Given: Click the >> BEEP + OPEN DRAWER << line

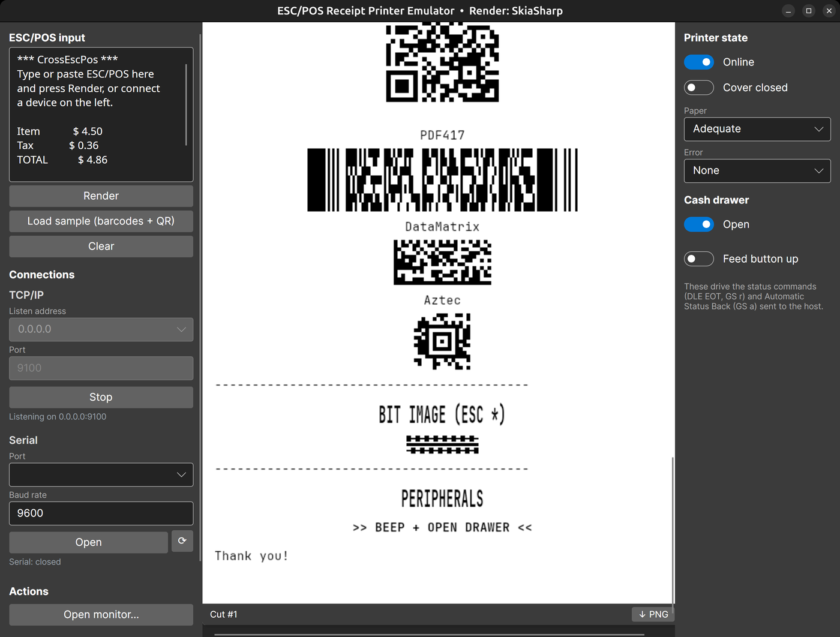Looking at the screenshot, I should (x=442, y=528).
